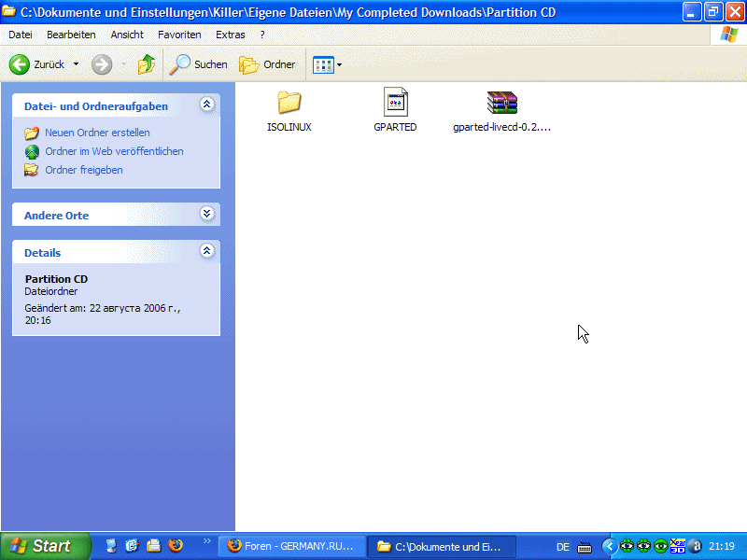The height and width of the screenshot is (560, 747).
Task: Click the greyed forward arrow button
Action: [x=102, y=64]
